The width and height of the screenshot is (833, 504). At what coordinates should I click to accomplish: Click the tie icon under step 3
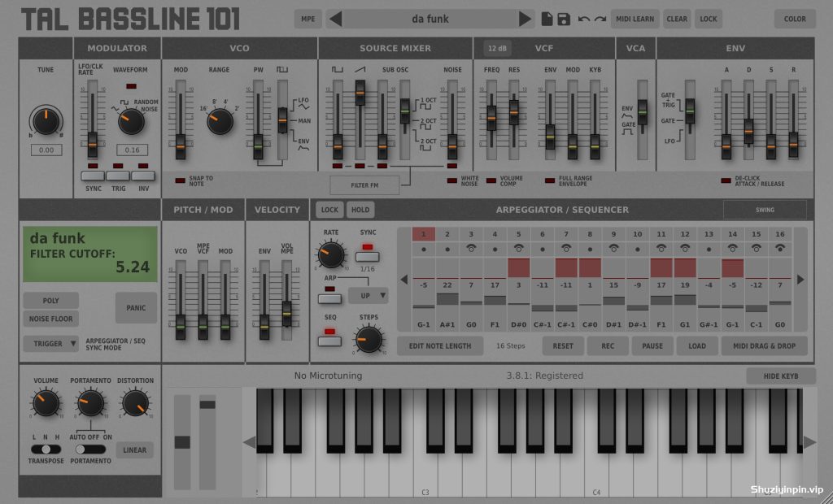pos(471,249)
